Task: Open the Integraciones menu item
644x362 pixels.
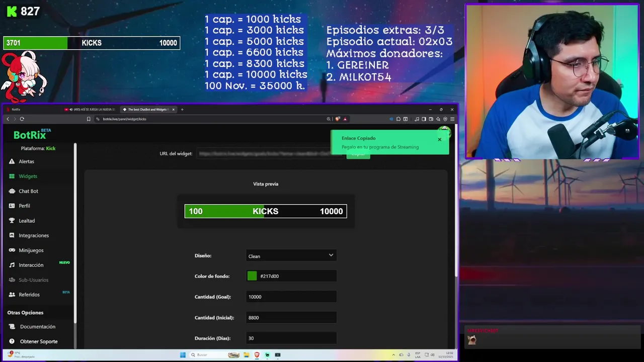Action: (x=34, y=235)
